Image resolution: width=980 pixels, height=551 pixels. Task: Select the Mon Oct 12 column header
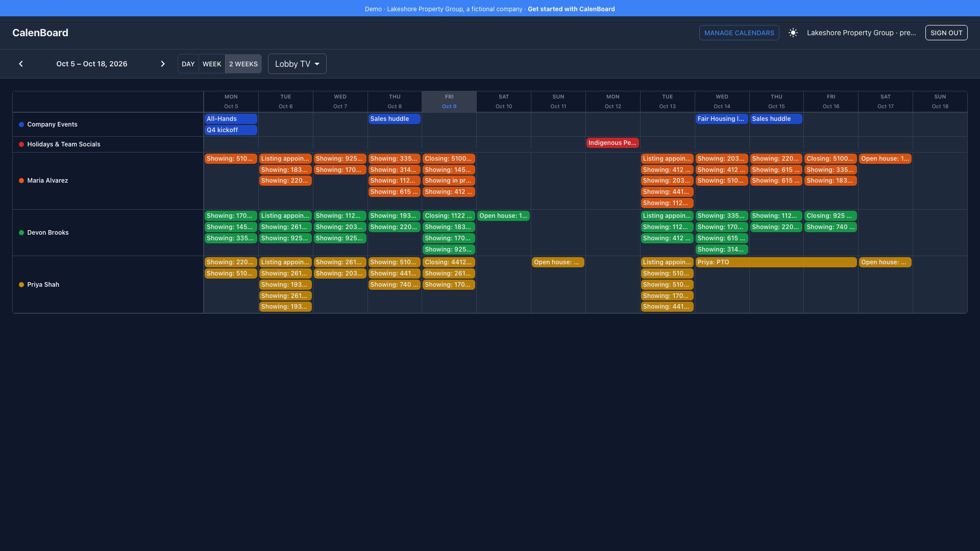click(x=612, y=102)
